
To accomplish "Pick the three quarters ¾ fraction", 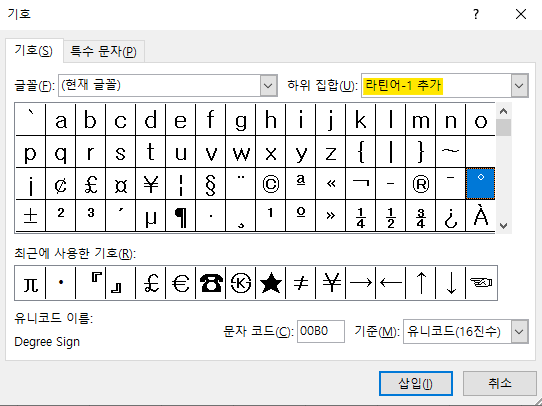I will pos(421,216).
